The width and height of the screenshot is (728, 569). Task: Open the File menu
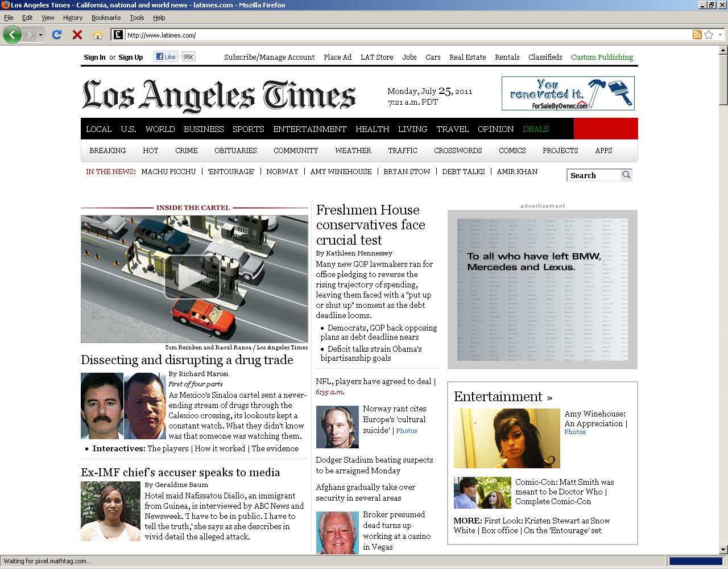tap(9, 18)
